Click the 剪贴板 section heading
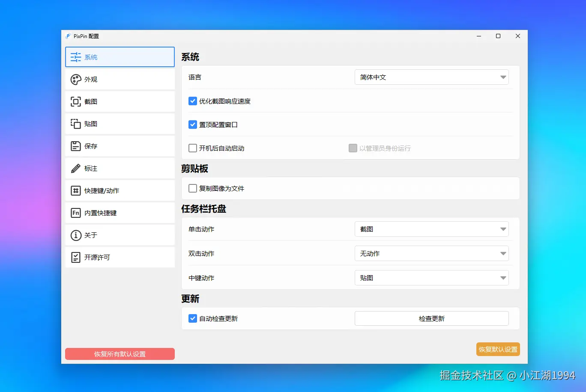This screenshot has height=392, width=586. (x=194, y=169)
